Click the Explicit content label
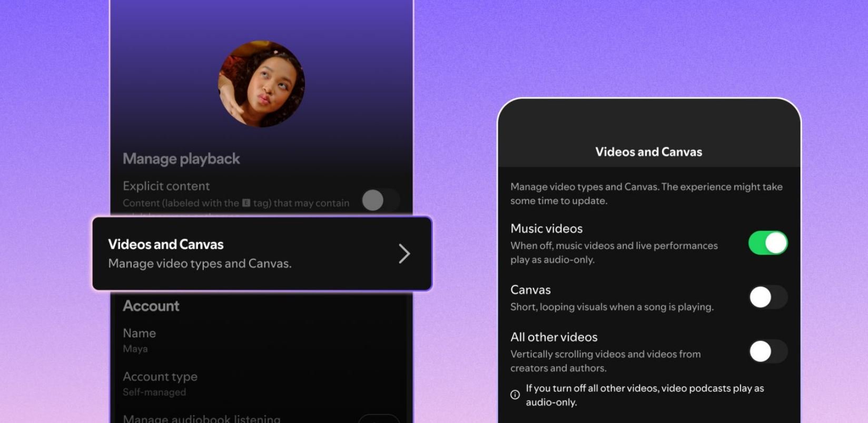 [x=166, y=186]
